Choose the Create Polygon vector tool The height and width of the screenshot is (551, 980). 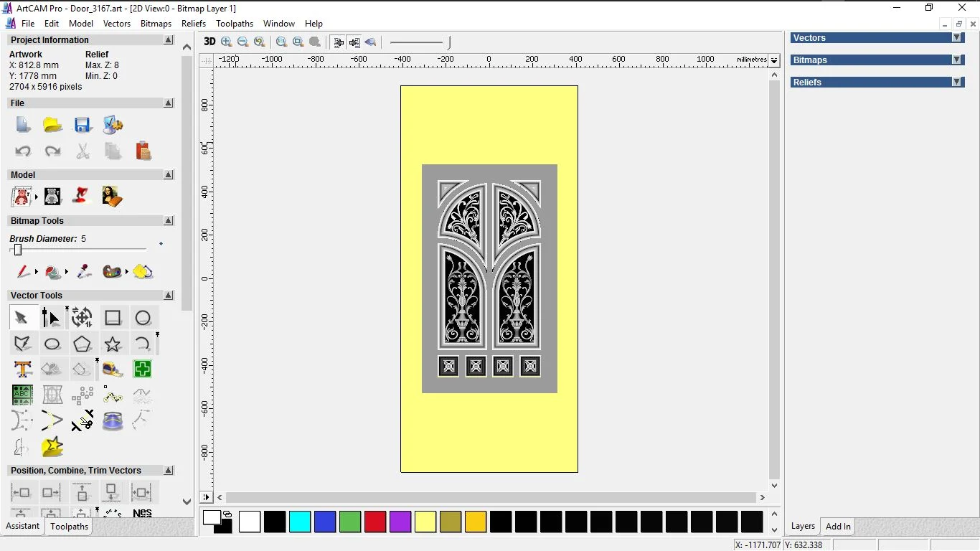(x=82, y=344)
